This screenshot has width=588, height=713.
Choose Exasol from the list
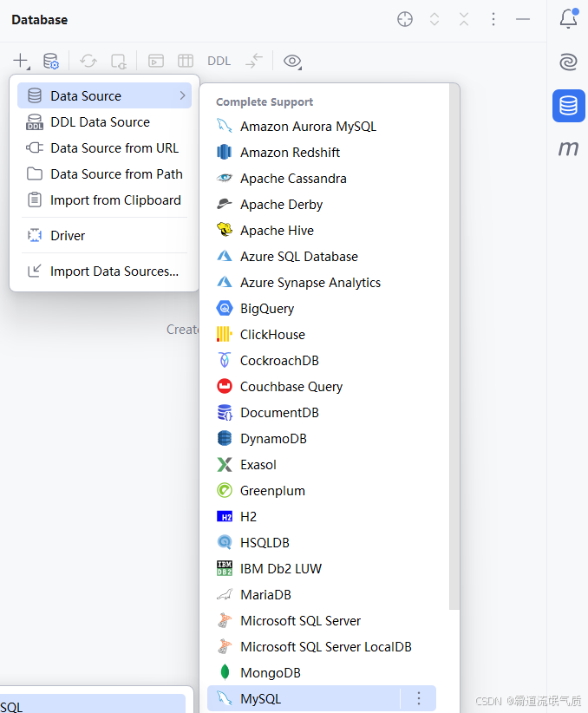[x=322, y=465]
